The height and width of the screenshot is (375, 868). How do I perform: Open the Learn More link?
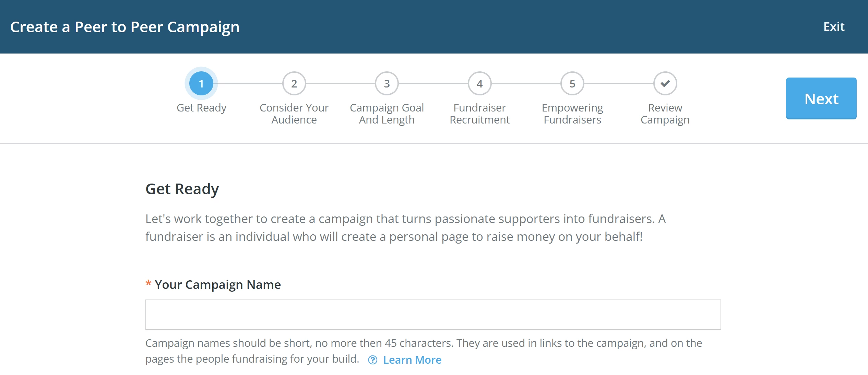coord(412,360)
